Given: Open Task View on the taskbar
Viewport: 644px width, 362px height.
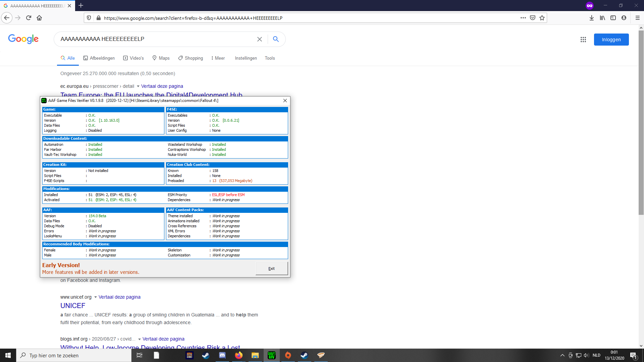Looking at the screenshot, I should tap(140, 355).
